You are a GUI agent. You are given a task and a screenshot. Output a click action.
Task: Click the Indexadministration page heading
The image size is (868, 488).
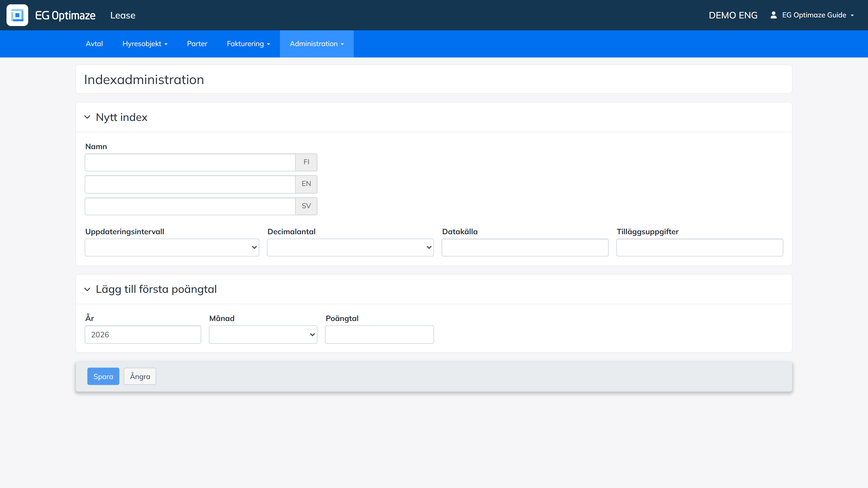tap(144, 80)
